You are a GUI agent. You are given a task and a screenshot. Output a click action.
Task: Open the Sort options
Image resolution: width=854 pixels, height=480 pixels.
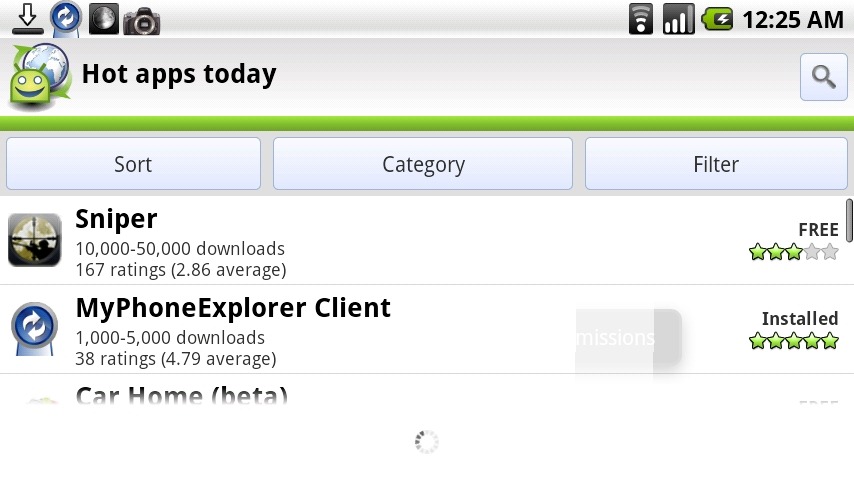coord(133,164)
